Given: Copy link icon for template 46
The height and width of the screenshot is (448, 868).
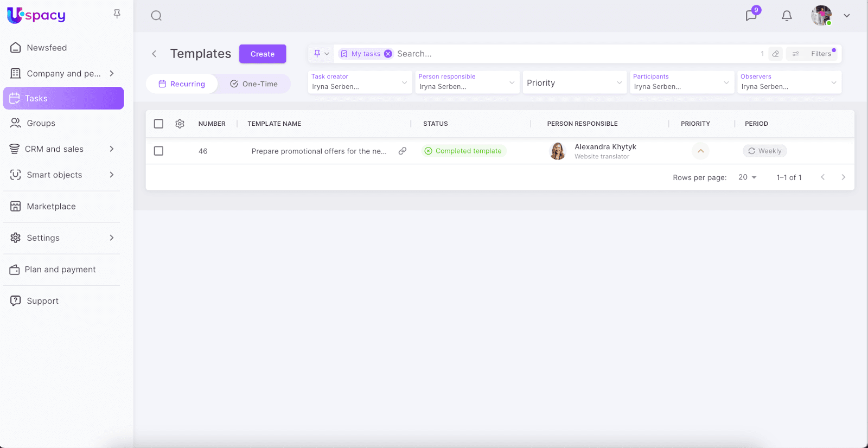Looking at the screenshot, I should point(403,151).
